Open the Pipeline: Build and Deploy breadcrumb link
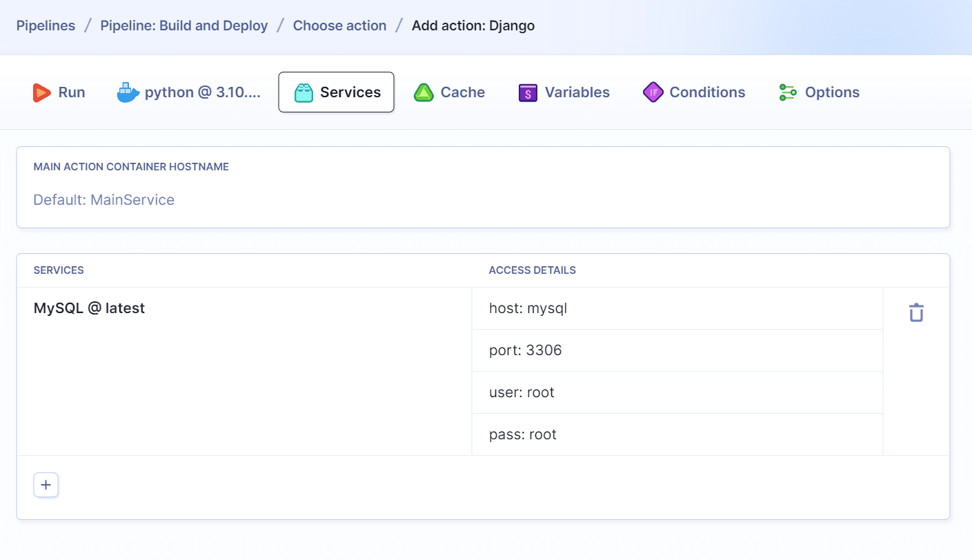Image resolution: width=972 pixels, height=560 pixels. click(x=184, y=26)
